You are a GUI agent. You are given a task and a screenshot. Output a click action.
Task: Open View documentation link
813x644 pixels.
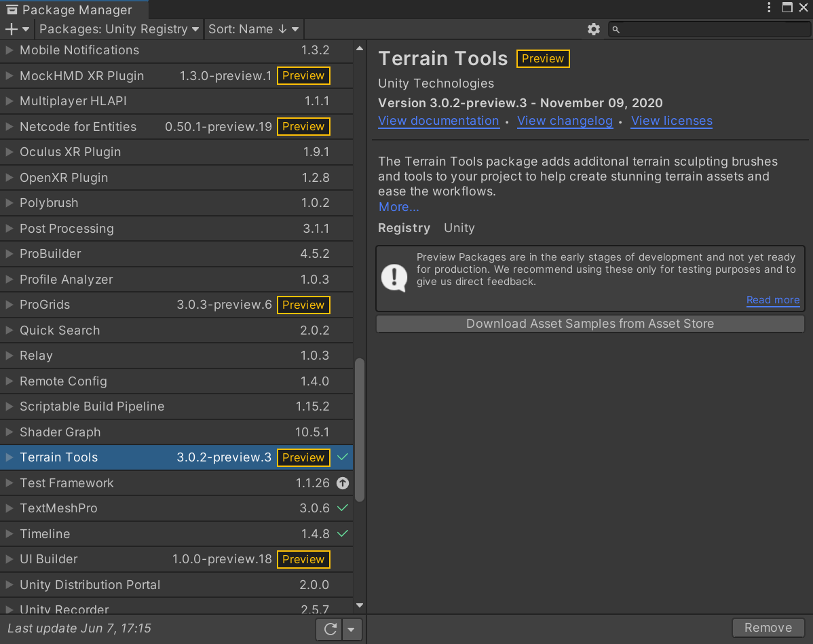coord(438,121)
